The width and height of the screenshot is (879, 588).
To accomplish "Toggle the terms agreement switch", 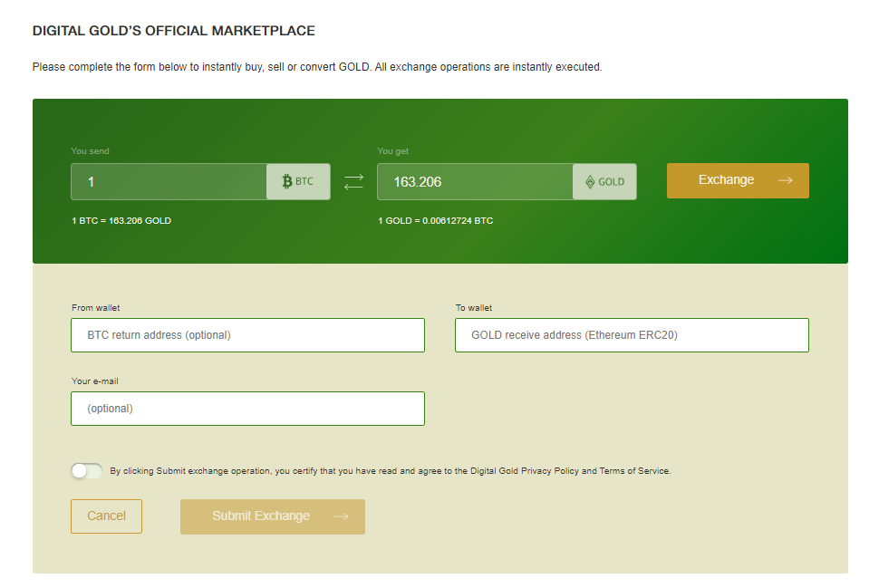I will [86, 471].
